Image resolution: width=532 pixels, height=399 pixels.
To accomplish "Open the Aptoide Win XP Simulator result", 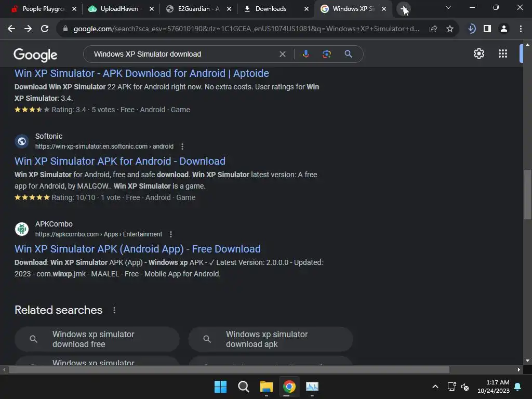I will tap(142, 73).
